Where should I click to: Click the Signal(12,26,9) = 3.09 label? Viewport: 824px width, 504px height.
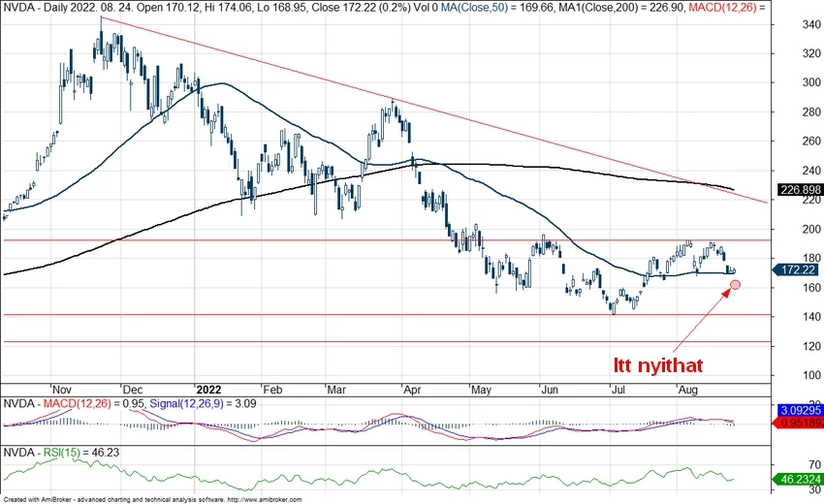(203, 403)
